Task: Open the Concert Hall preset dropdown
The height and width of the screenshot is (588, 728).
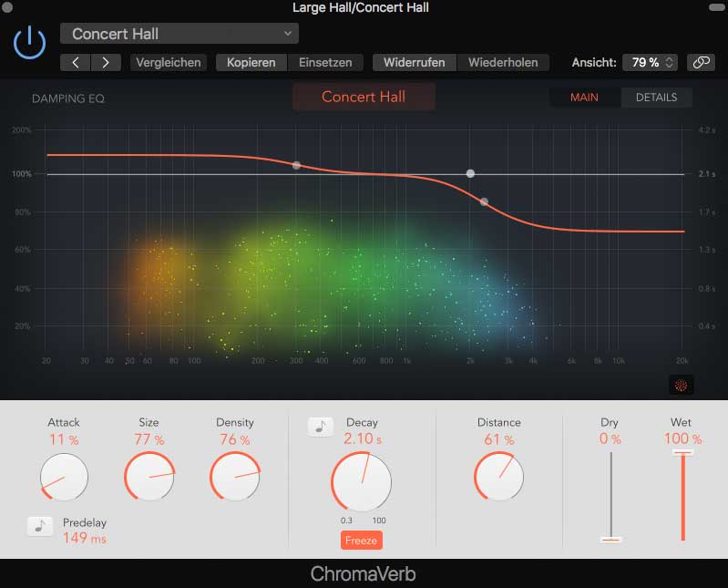Action: pyautogui.click(x=179, y=34)
